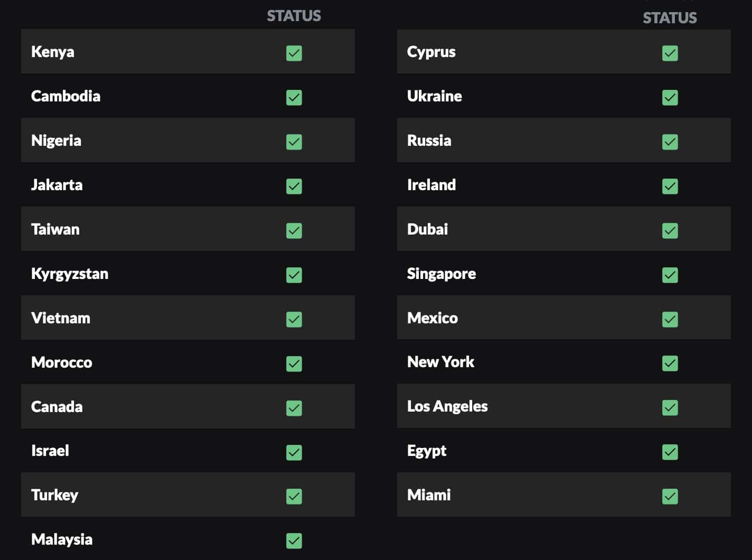Toggle the Russia status checkbox
Viewport: 752px width, 560px height.
pyautogui.click(x=670, y=142)
